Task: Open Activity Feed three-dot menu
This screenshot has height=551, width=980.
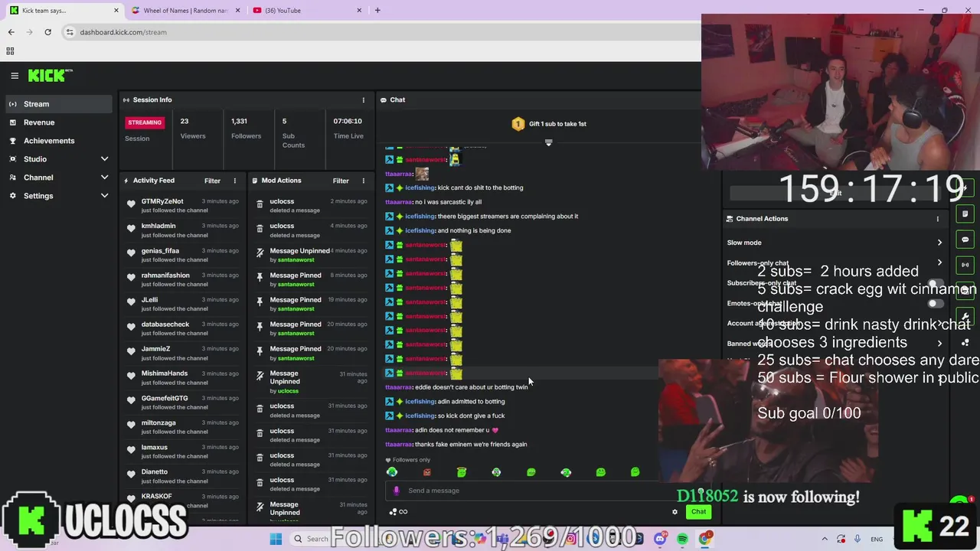Action: point(235,181)
